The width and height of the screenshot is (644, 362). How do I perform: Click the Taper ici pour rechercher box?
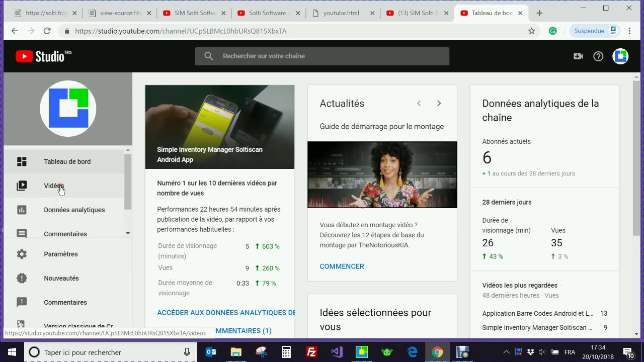pyautogui.click(x=111, y=352)
